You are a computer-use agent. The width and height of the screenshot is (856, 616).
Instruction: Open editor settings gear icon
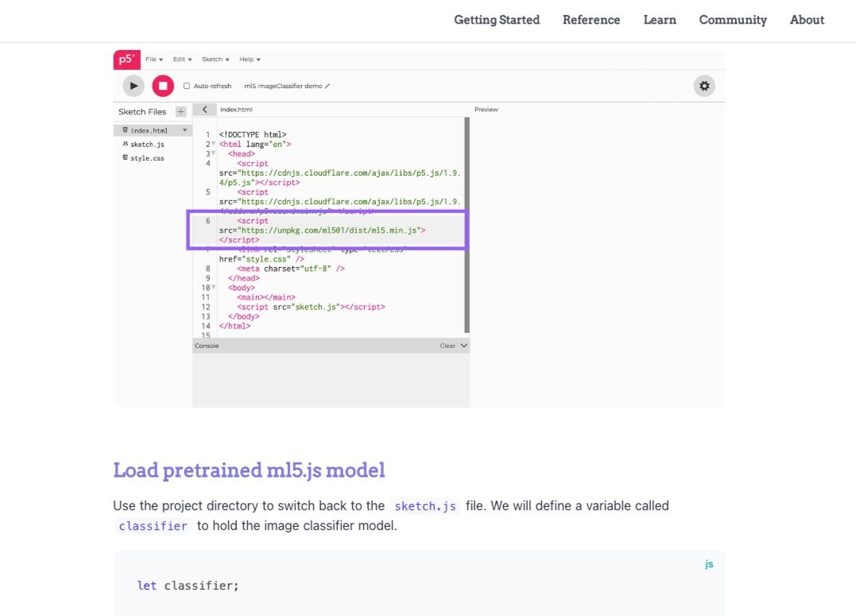click(x=704, y=86)
